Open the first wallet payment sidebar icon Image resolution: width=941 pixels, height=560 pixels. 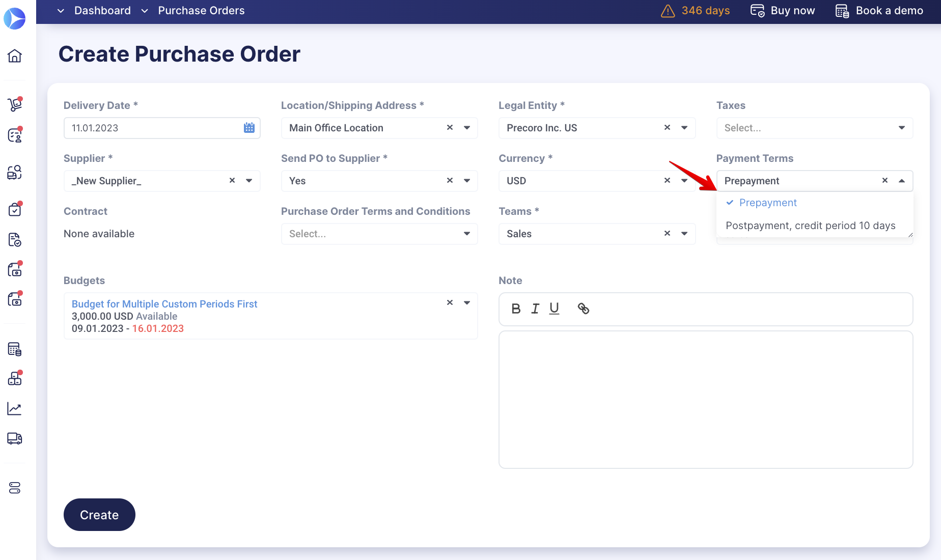[x=15, y=269]
